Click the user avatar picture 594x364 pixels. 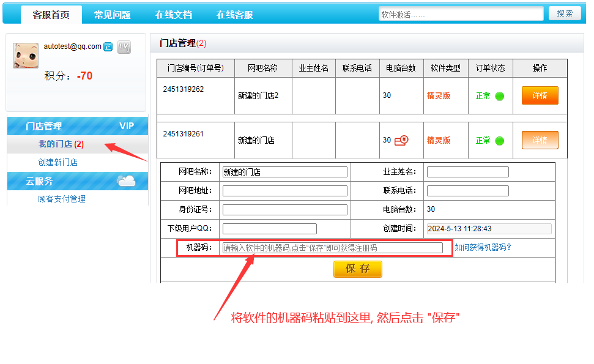click(x=26, y=56)
